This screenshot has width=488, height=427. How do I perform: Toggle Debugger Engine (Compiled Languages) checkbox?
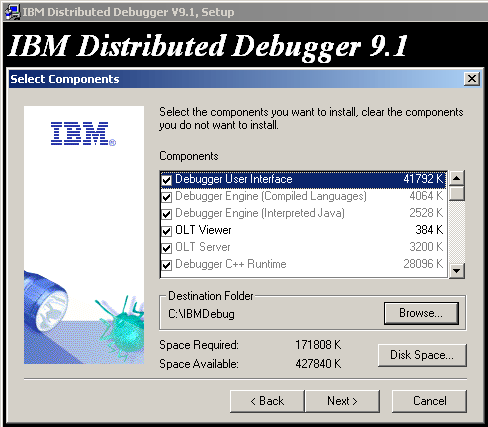tap(167, 197)
